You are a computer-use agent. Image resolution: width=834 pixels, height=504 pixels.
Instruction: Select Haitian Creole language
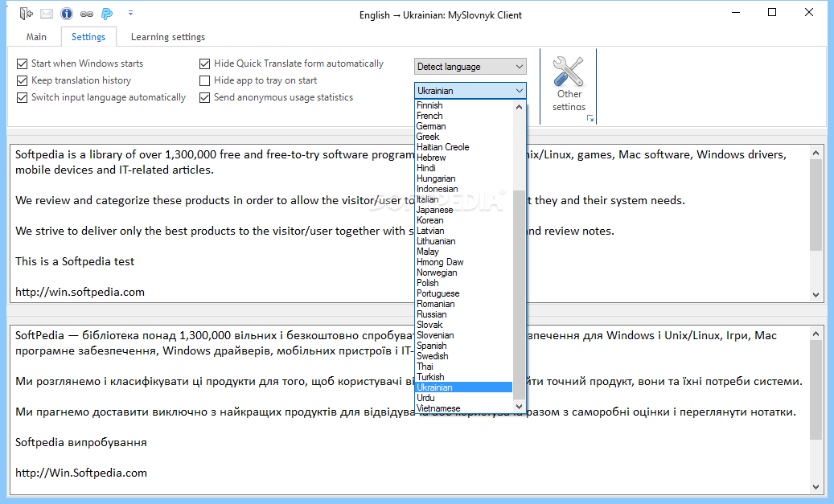463,147
